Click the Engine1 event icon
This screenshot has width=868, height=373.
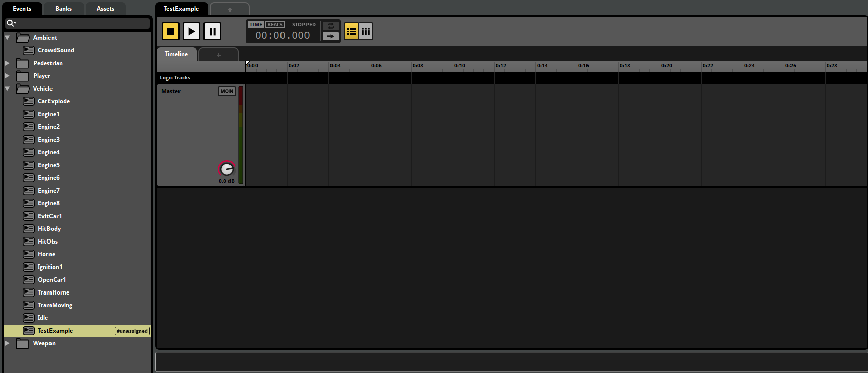pos(29,114)
